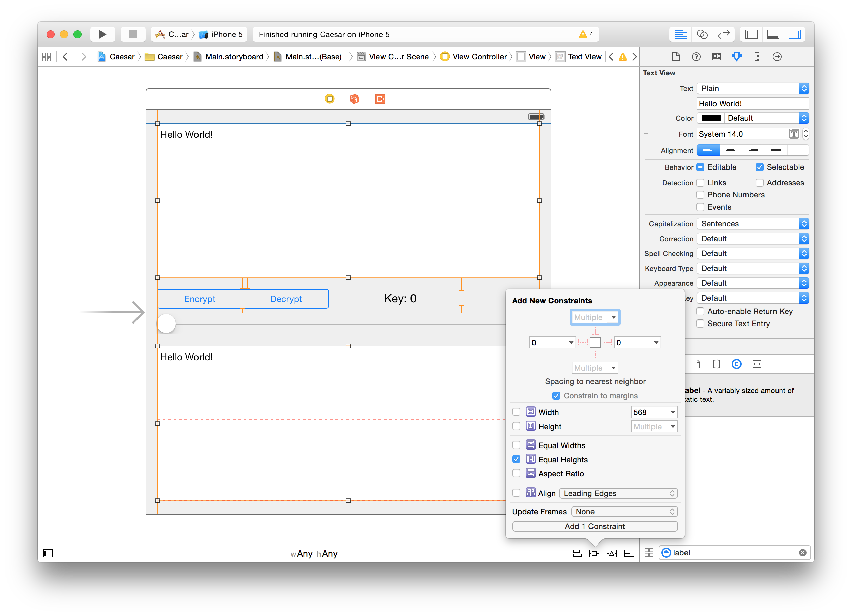Open the related items grid menu

coord(47,57)
